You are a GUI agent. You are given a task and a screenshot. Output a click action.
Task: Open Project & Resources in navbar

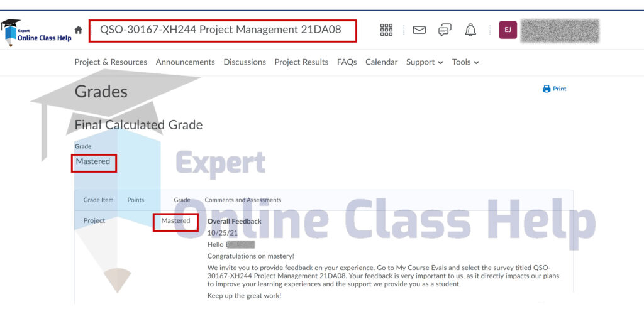(111, 62)
